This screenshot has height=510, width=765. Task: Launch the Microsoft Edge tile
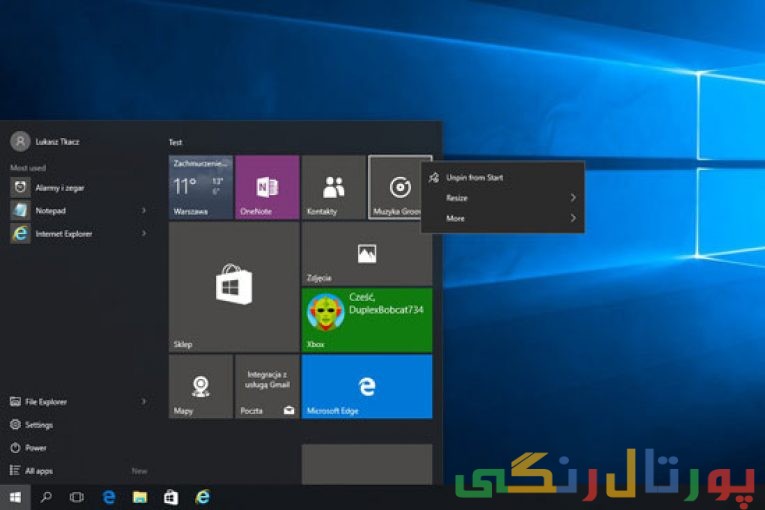(x=367, y=386)
